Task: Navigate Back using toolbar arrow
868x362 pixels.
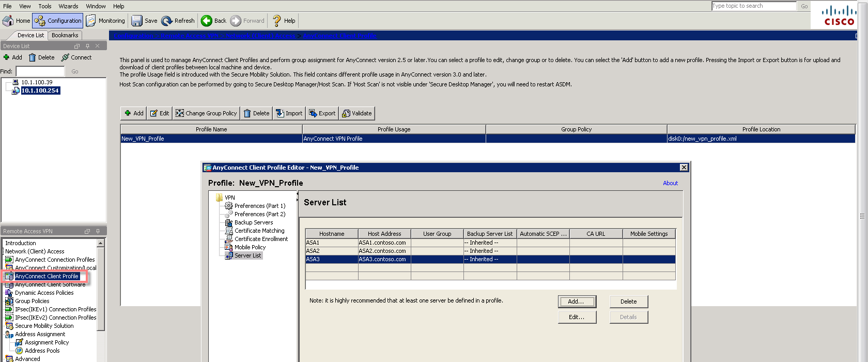Action: tap(214, 21)
